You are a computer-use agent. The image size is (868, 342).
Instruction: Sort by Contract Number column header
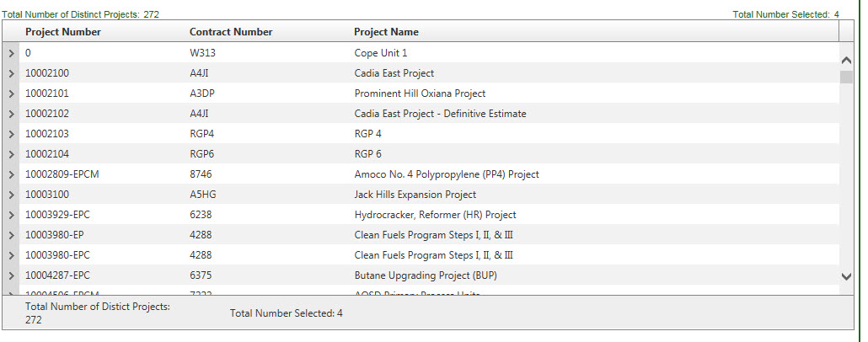click(231, 32)
